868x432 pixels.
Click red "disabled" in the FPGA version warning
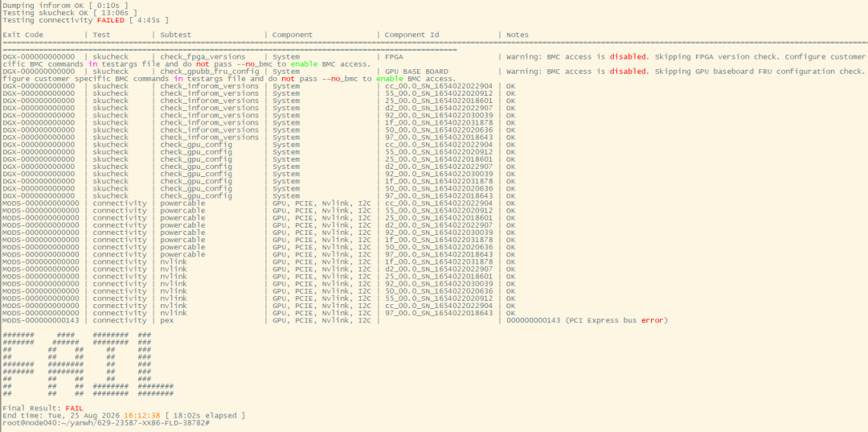(628, 56)
